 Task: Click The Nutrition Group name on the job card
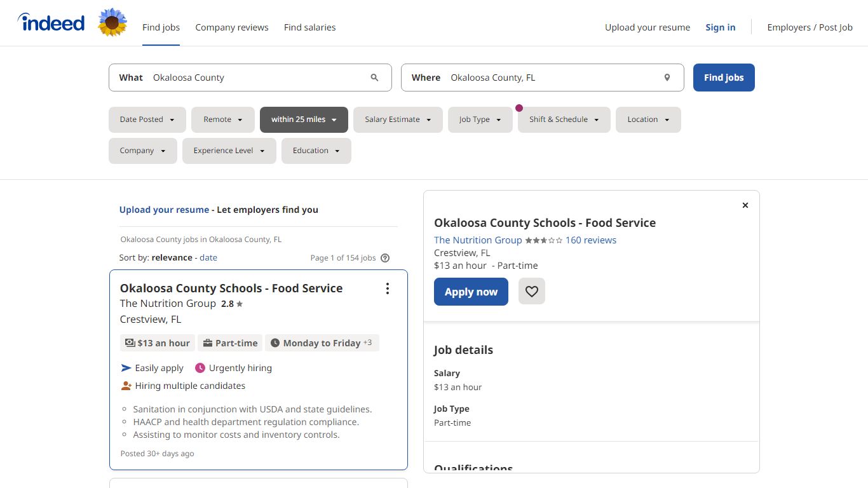pos(168,304)
